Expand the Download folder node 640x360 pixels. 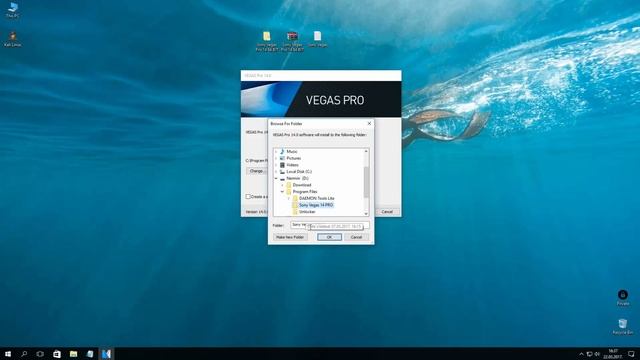click(282, 185)
